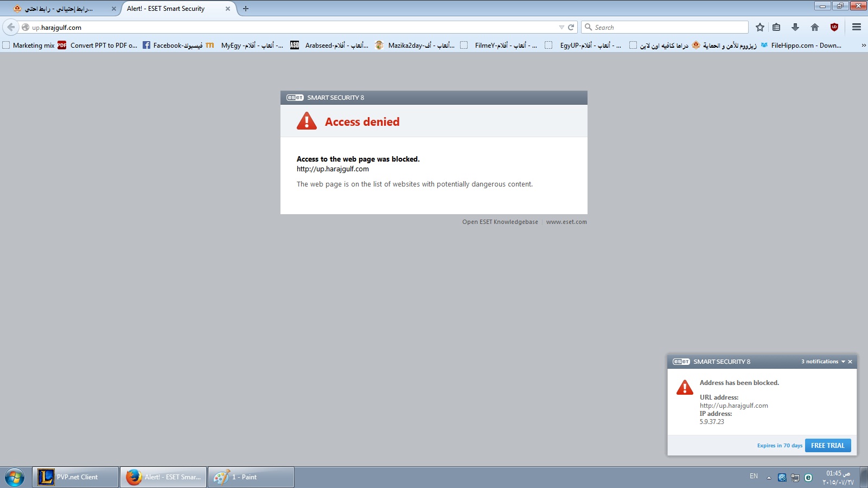
Task: Bookmark this page with the star icon
Action: point(760,27)
